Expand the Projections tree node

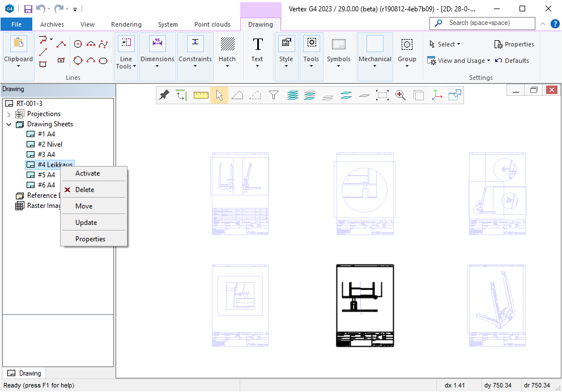[x=9, y=114]
